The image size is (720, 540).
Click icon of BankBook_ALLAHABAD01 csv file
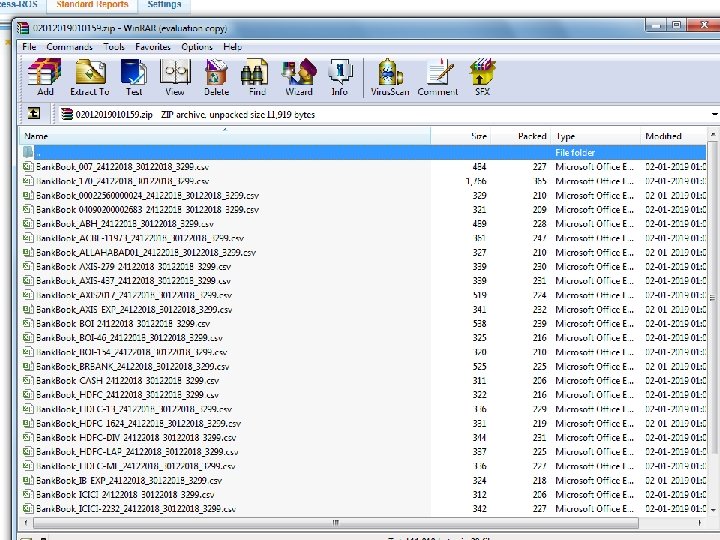28,252
